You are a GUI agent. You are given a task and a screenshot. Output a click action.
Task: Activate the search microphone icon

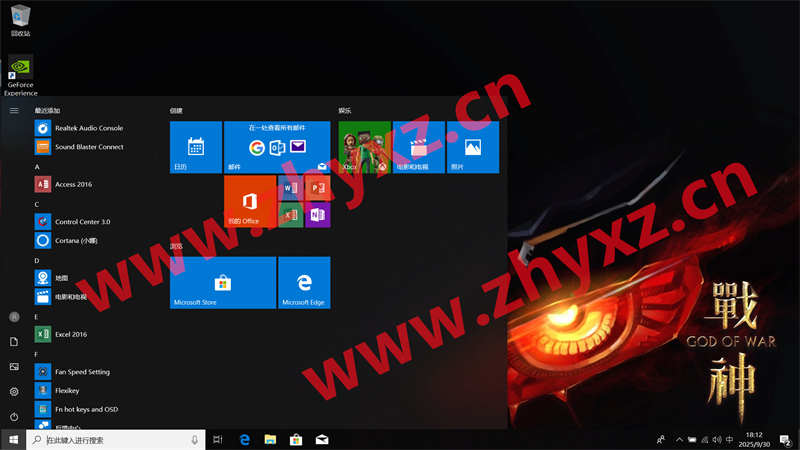[x=194, y=439]
